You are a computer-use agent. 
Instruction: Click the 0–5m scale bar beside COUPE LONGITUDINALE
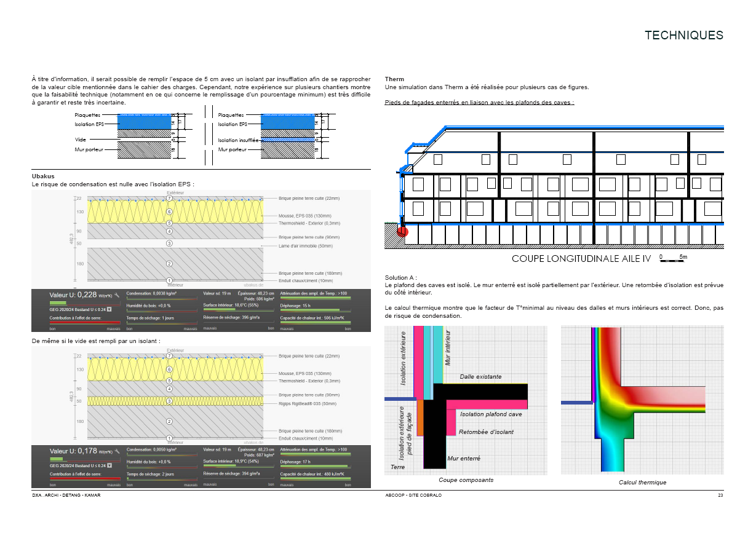(x=674, y=259)
